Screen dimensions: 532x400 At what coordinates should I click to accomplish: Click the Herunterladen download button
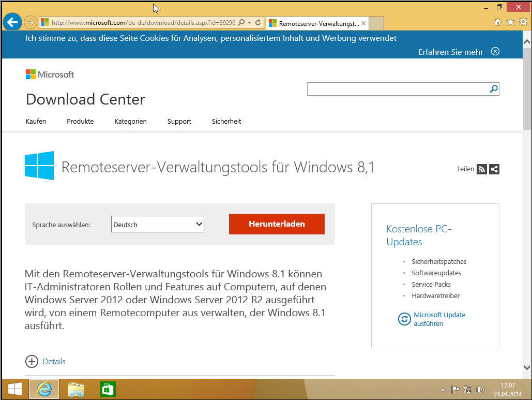click(277, 224)
